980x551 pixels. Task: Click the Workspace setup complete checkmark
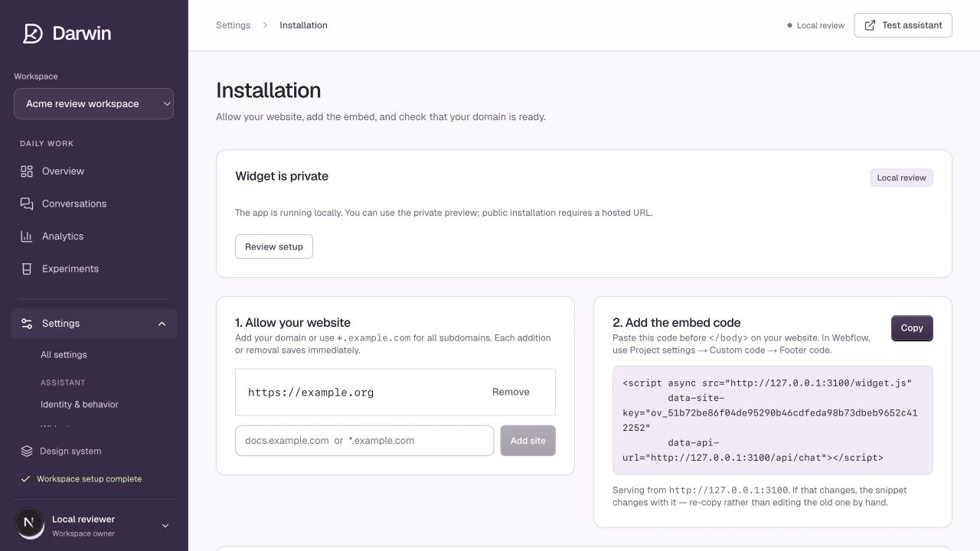[27, 479]
